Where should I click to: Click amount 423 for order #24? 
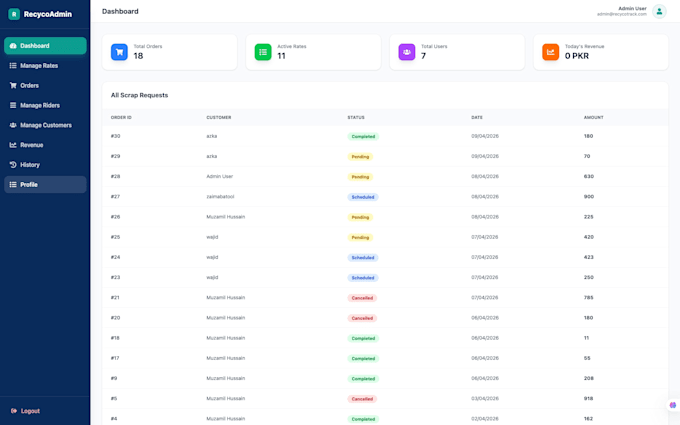point(588,257)
